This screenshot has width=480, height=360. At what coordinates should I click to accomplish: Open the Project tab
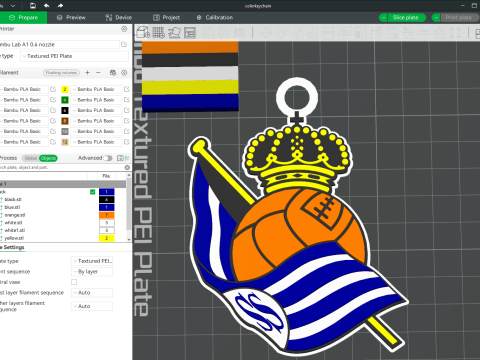[x=166, y=18]
